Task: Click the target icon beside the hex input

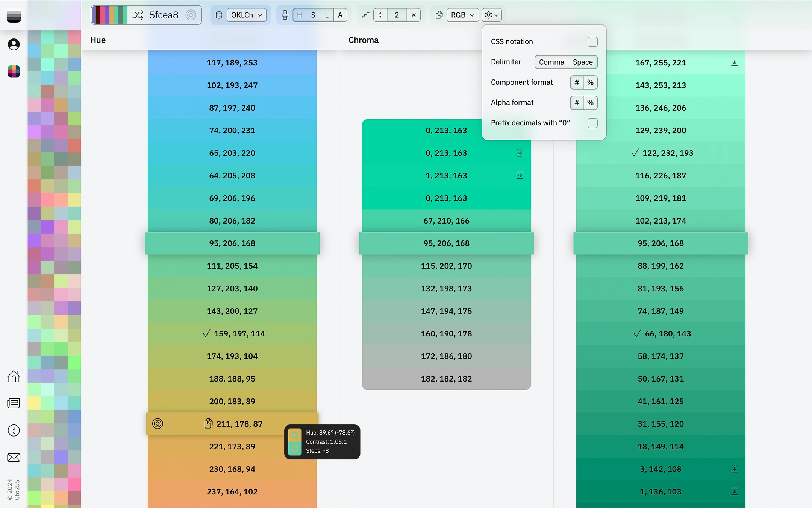Action: [192, 15]
